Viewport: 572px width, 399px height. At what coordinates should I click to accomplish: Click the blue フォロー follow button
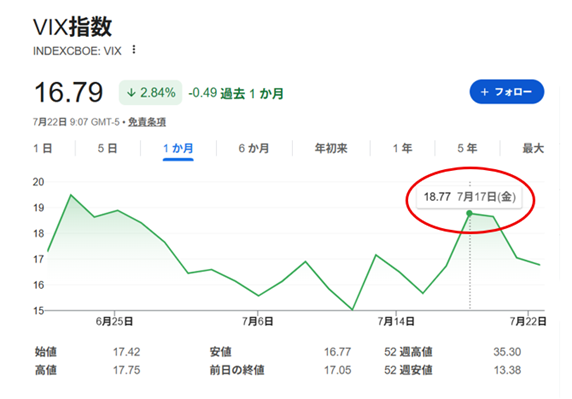[x=506, y=92]
